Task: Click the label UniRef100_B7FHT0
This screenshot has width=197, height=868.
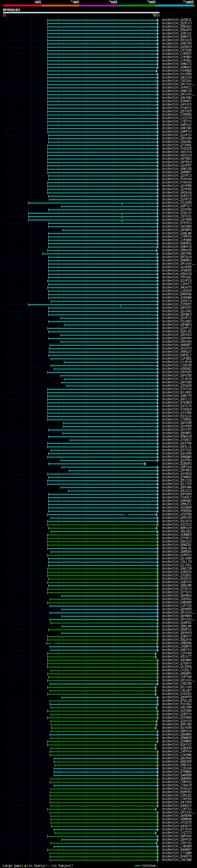Action: point(176,223)
